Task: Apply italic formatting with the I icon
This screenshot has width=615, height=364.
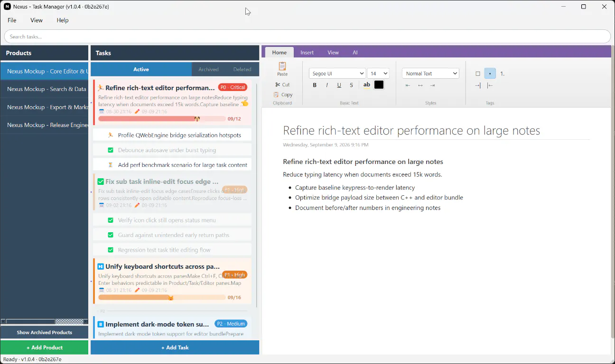Action: (327, 85)
